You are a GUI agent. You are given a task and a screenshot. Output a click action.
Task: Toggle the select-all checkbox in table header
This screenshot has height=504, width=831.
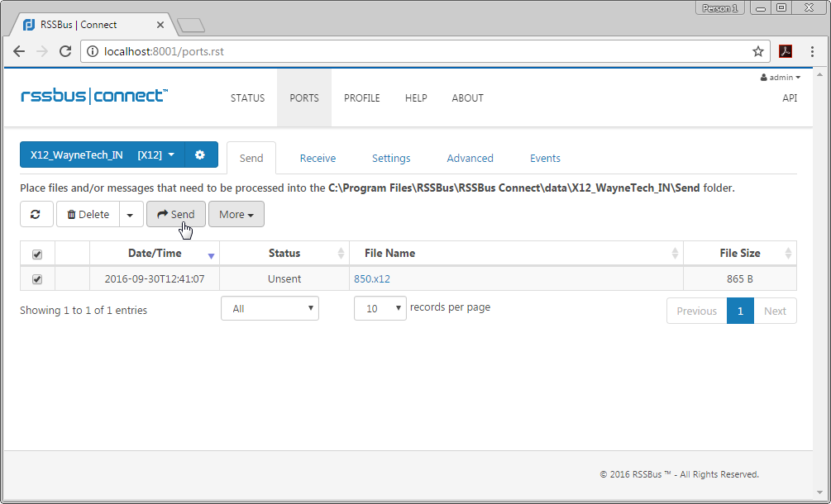point(37,254)
